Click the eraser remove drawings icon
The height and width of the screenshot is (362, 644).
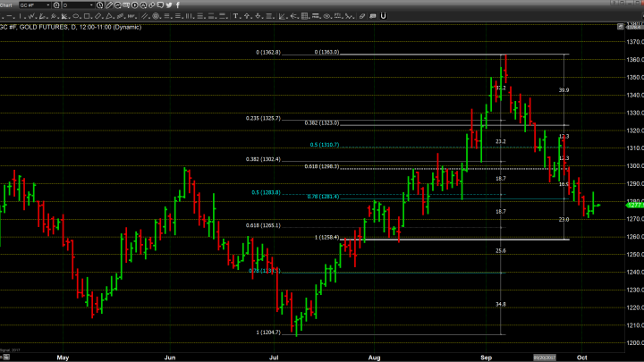[362, 16]
